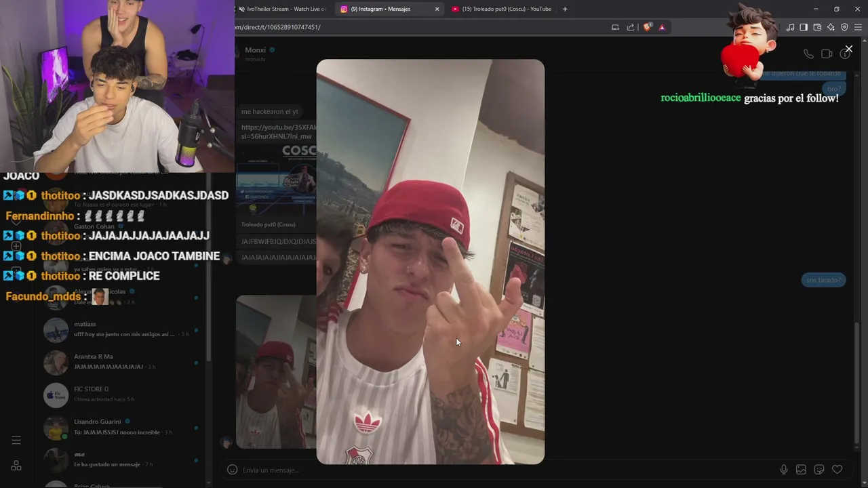Start audio call in the Monxi chat
Viewport: 868px width, 488px height.
click(808, 54)
